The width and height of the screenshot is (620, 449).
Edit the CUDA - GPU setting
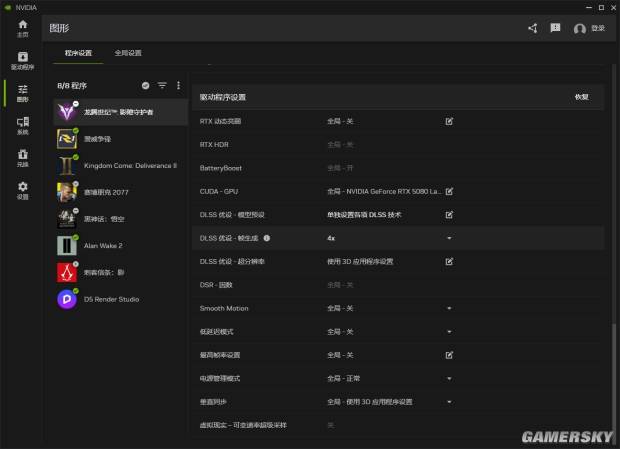tap(449, 191)
